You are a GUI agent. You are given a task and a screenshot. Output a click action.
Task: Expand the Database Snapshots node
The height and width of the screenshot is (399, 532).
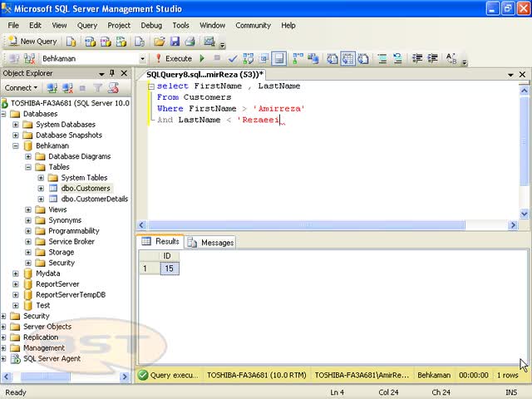pyautogui.click(x=16, y=135)
